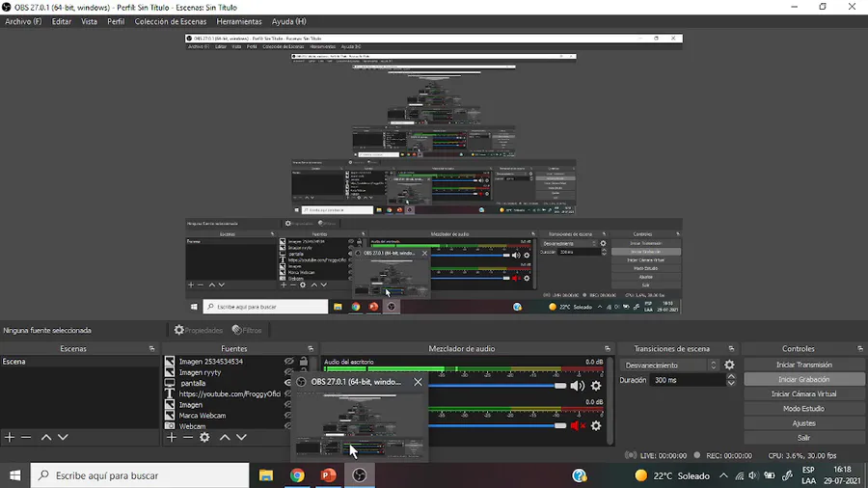Undock the Mezclador de audio panel
Screen dimensions: 868x488
tap(608, 349)
